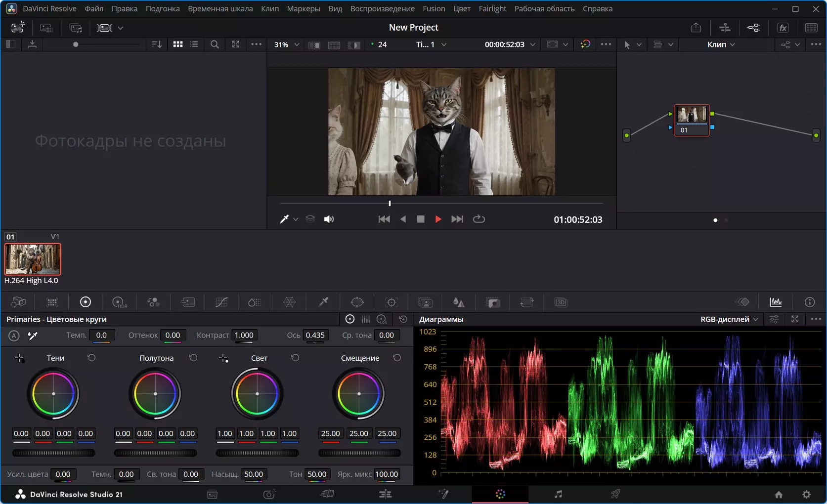Image resolution: width=827 pixels, height=504 pixels.
Task: Open the Маркеры menu
Action: point(304,8)
